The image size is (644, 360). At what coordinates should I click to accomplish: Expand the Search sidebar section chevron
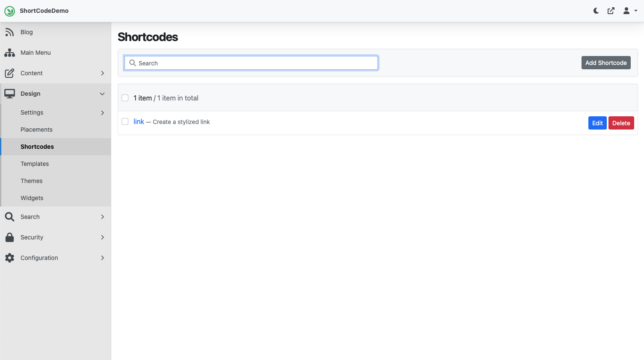coord(102,217)
